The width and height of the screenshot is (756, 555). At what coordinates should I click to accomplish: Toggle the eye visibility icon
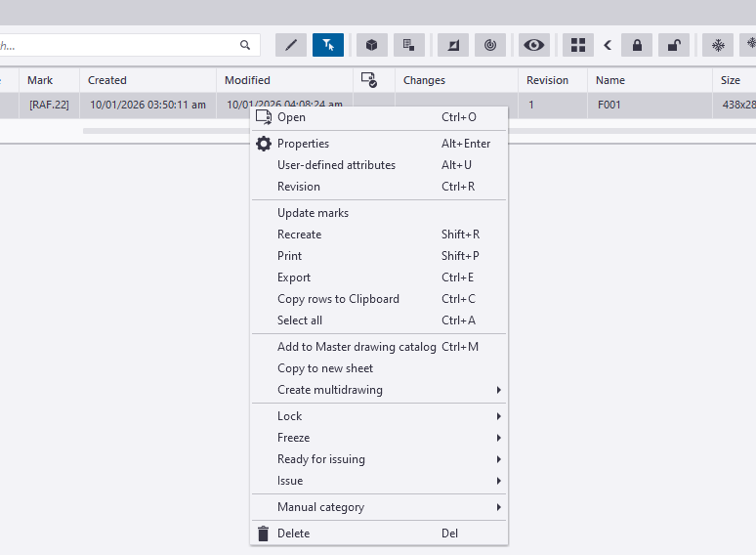(x=533, y=45)
